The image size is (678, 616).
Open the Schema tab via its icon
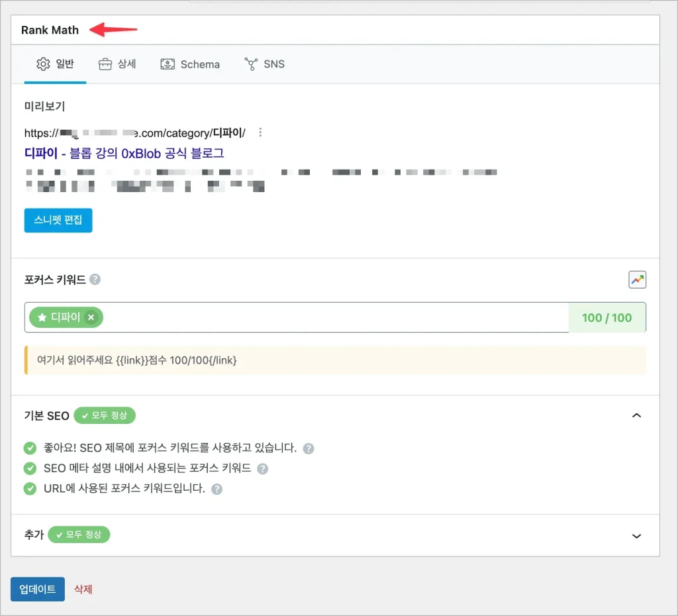tap(167, 64)
